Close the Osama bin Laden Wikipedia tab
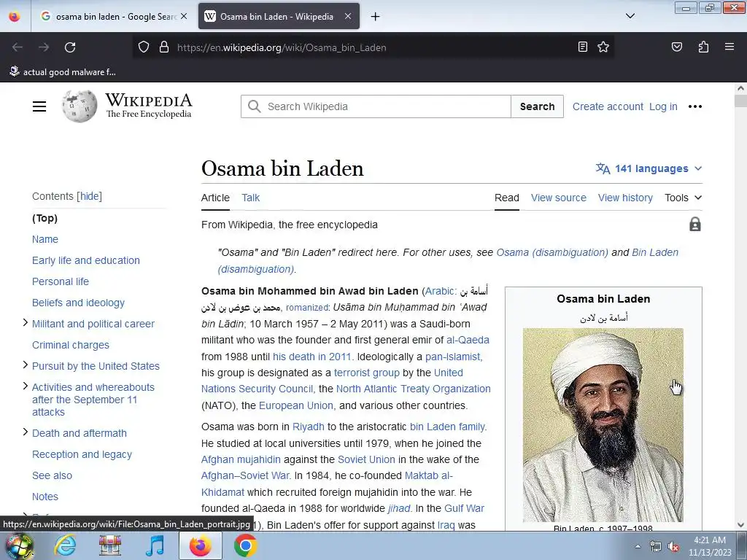747x560 pixels. coord(348,16)
